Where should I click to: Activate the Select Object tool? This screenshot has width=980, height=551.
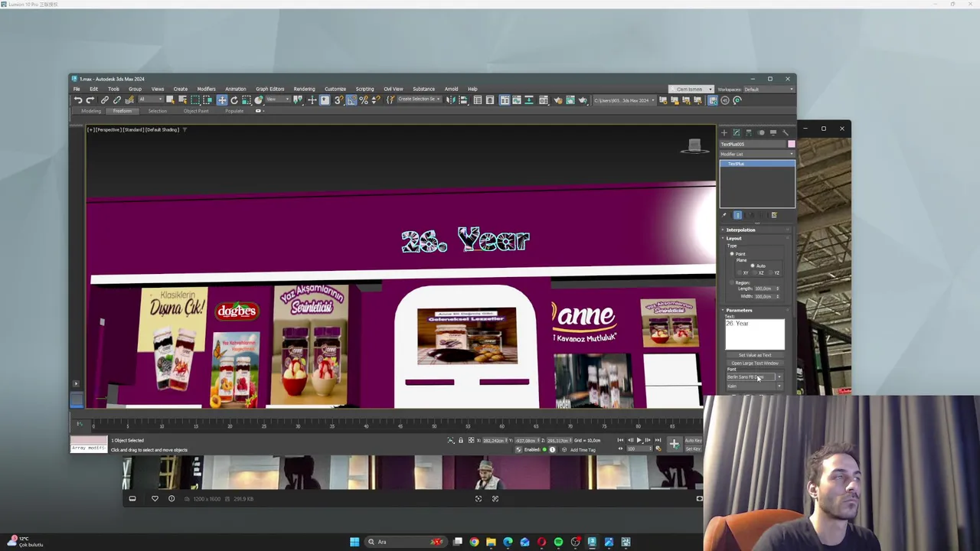click(170, 100)
